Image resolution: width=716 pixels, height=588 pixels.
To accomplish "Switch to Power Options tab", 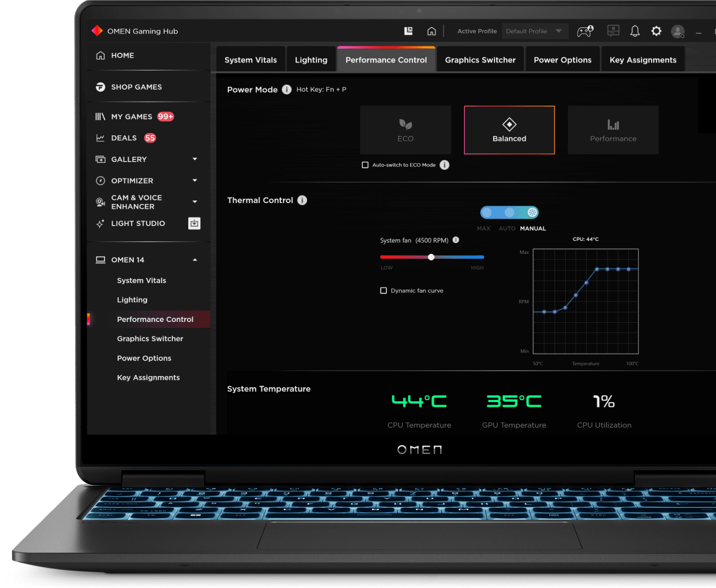I will pos(563,60).
